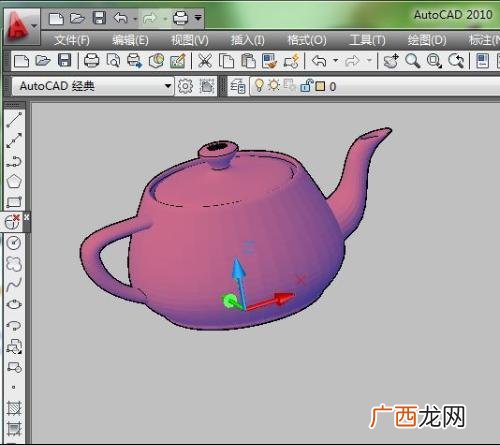Screen dimensions: 500x445
Task: Click layer 0 color swatch
Action: click(320, 87)
